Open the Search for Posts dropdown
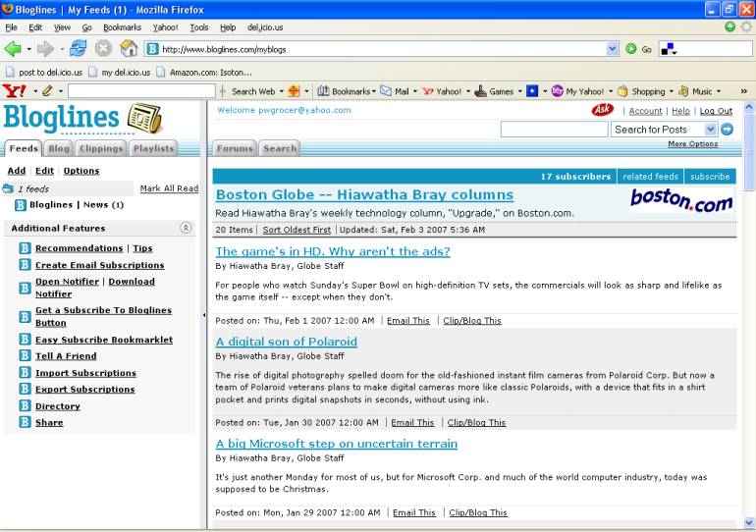This screenshot has height=532, width=756. click(x=710, y=129)
